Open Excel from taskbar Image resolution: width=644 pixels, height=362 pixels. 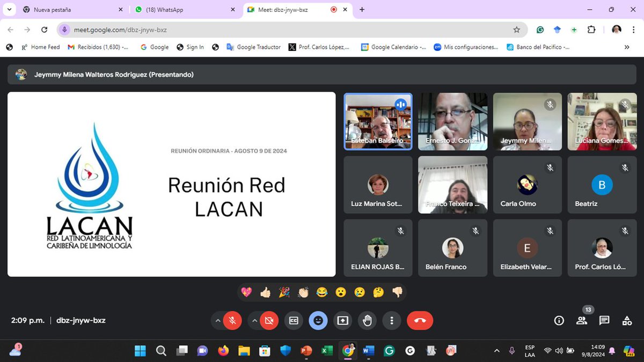pos(327,351)
